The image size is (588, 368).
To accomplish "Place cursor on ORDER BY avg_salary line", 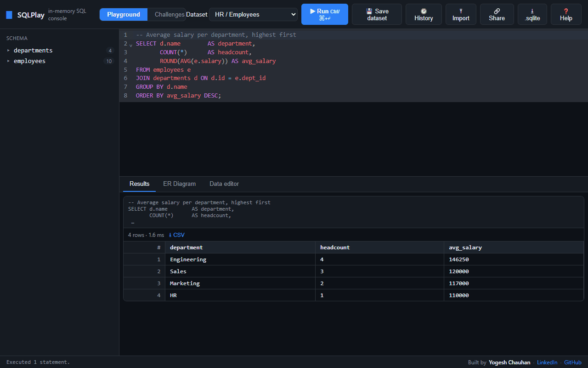I will [x=178, y=96].
